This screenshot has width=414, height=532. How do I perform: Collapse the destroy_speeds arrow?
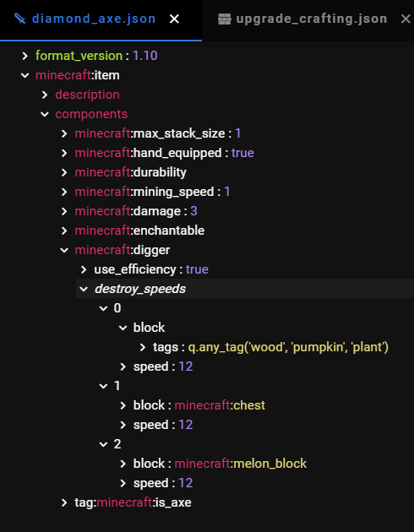84,289
